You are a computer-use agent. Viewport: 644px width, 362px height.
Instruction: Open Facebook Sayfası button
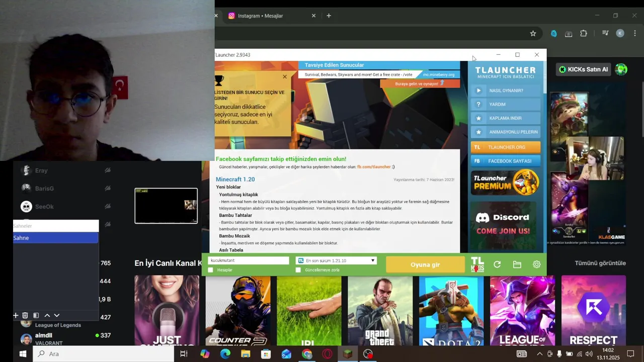506,161
